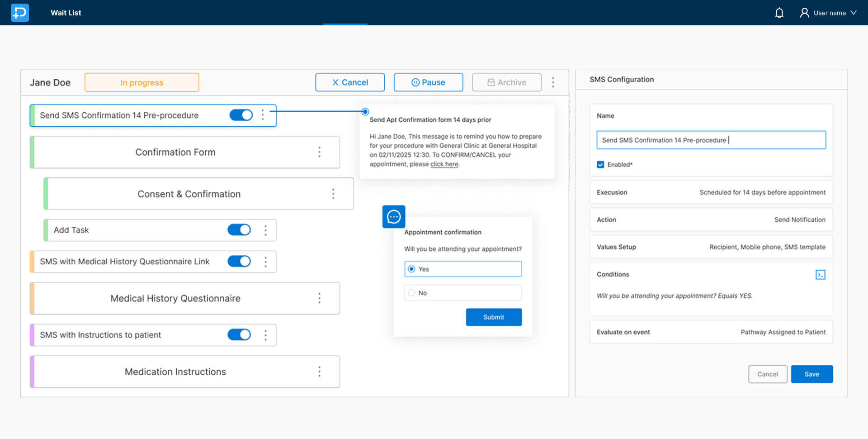The image size is (868, 439).
Task: Click the Name input field
Action: tap(711, 140)
